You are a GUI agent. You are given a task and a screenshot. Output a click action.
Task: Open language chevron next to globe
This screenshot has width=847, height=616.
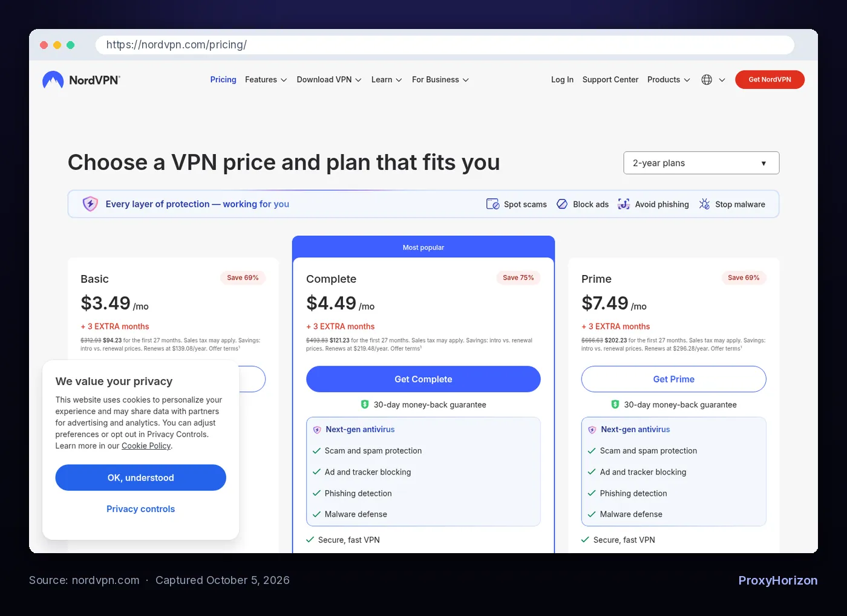(x=722, y=80)
